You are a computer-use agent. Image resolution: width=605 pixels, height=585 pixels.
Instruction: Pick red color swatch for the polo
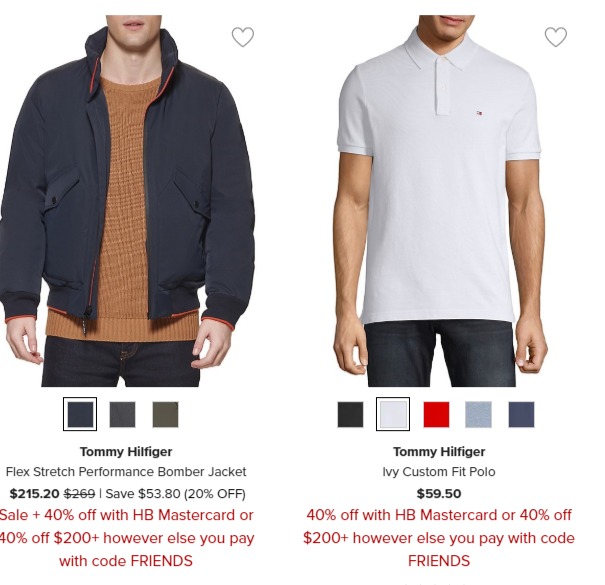pyautogui.click(x=436, y=414)
